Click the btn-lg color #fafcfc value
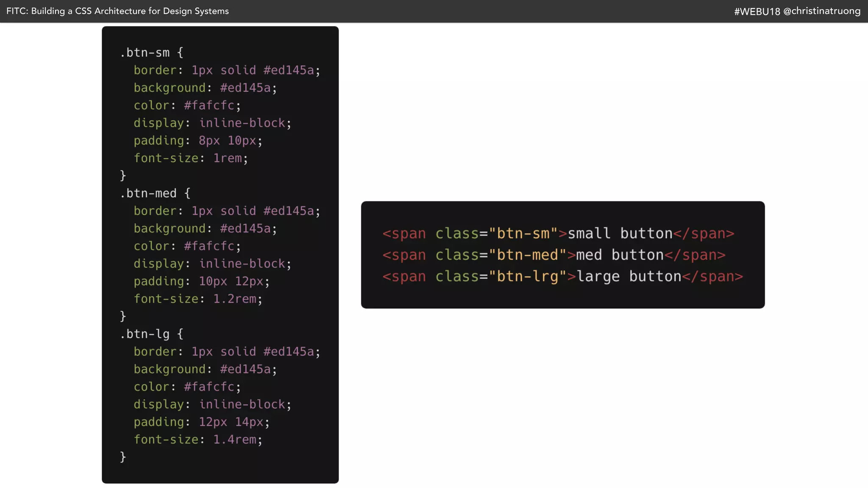868x488 pixels. (x=209, y=387)
